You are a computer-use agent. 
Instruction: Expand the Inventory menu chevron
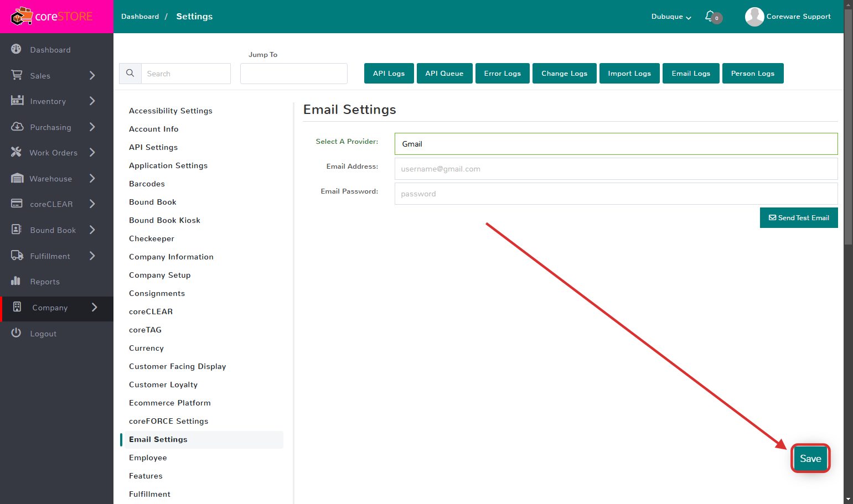pyautogui.click(x=92, y=101)
